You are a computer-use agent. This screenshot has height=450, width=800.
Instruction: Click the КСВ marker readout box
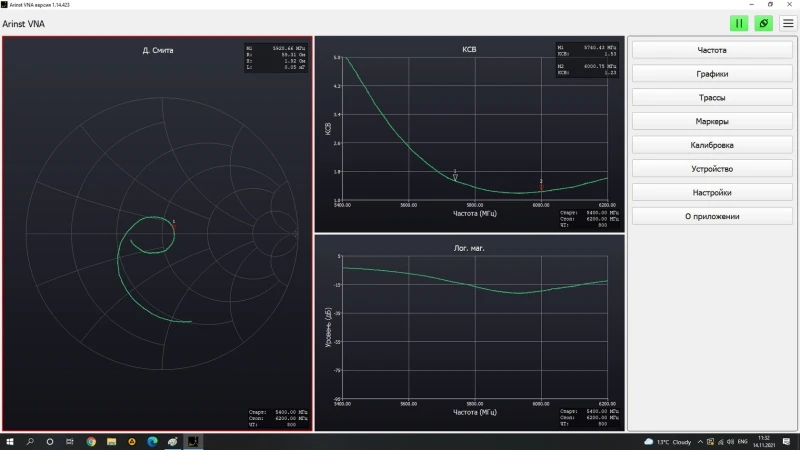(x=587, y=60)
